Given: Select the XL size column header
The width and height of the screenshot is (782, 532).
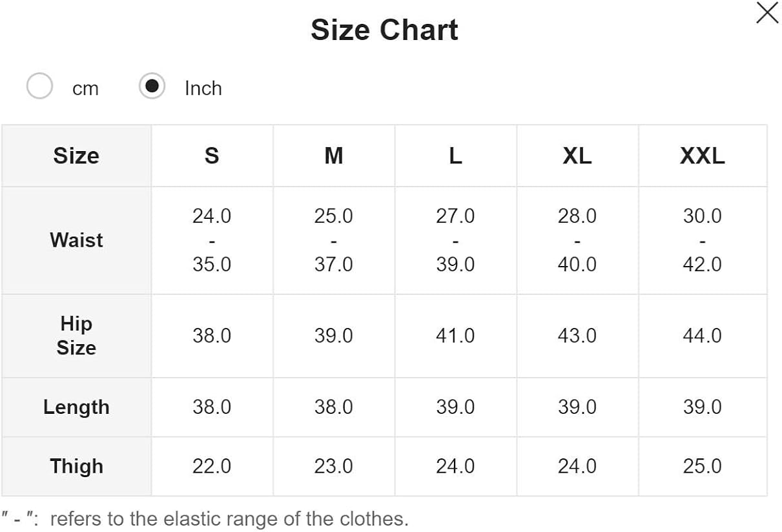Looking at the screenshot, I should (577, 156).
